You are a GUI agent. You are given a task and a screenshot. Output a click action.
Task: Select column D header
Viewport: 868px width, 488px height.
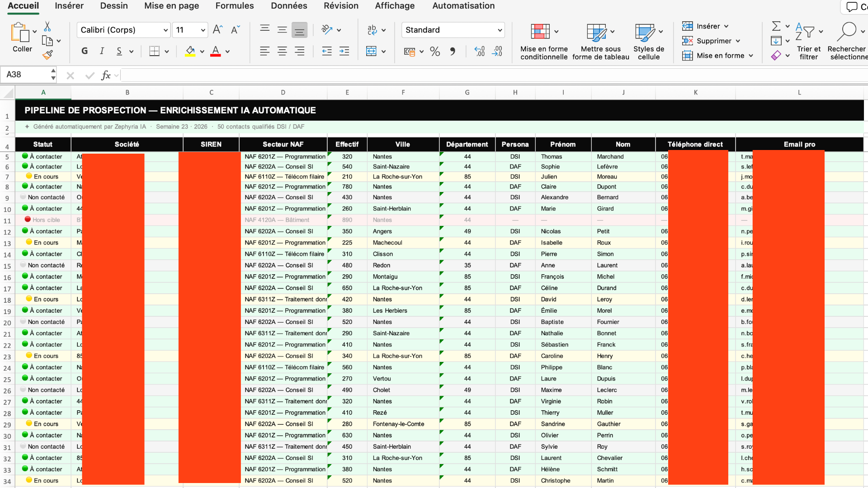click(x=283, y=93)
